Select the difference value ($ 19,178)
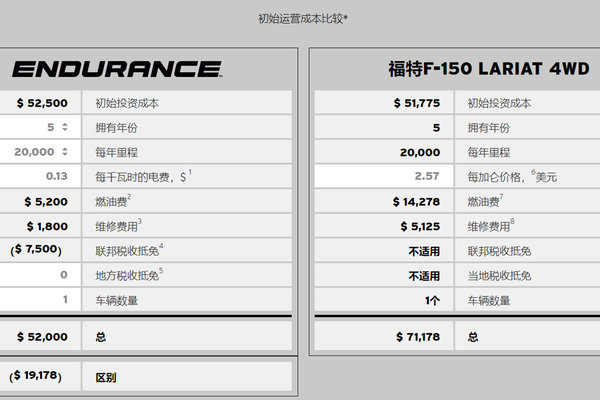The width and height of the screenshot is (600, 400). (x=35, y=376)
